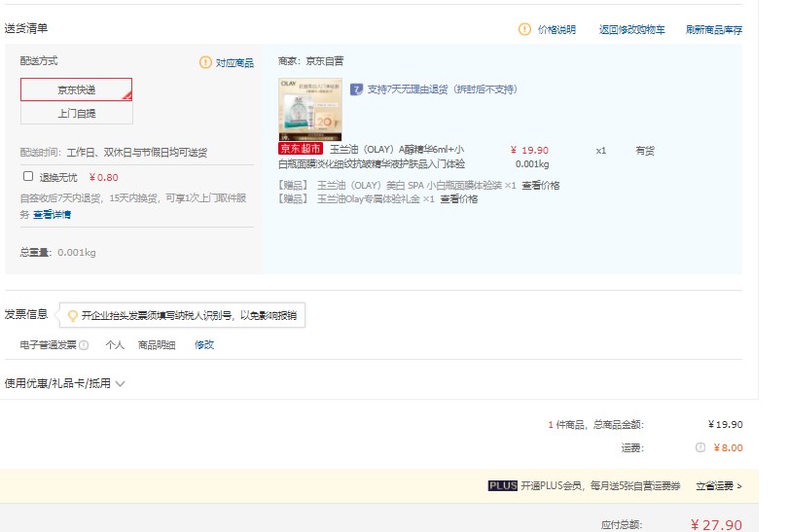This screenshot has width=789, height=532.
Task: Click the price explanation warning icon
Action: click(x=524, y=29)
